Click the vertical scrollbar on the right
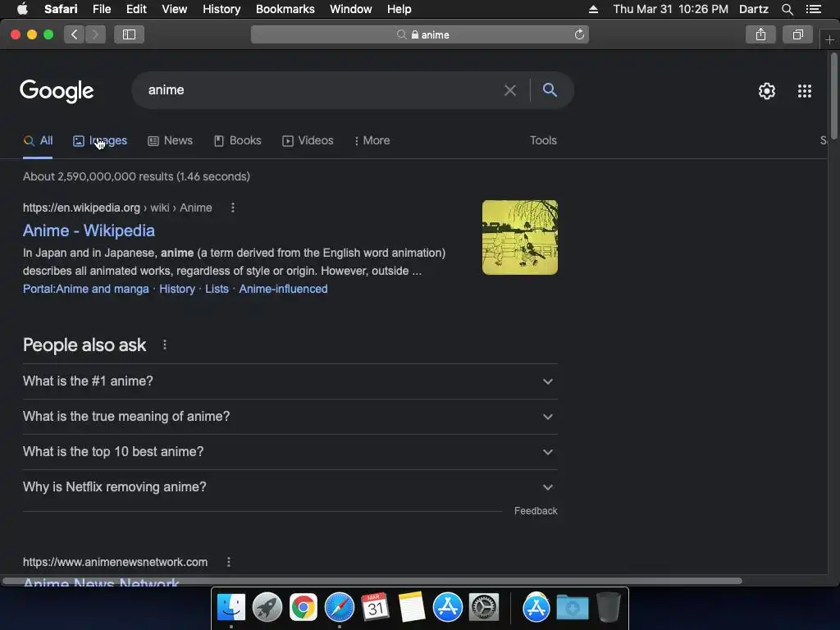The height and width of the screenshot is (630, 840). tap(833, 97)
